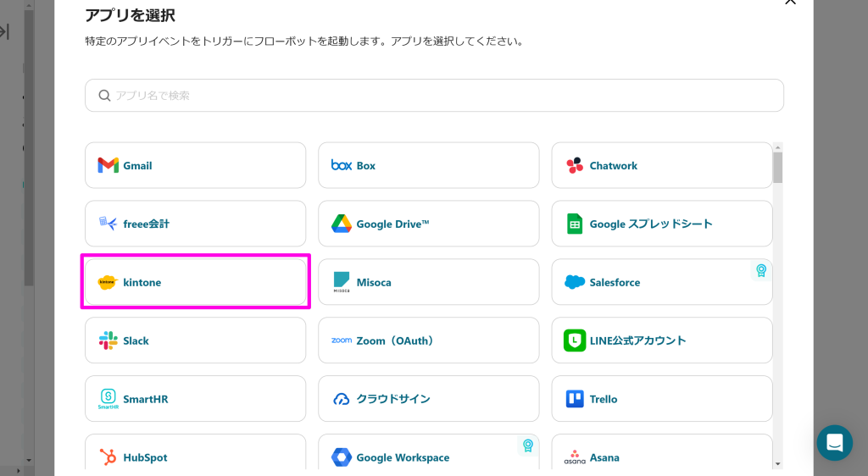
Task: Click the LINE公式アカウント green icon
Action: tap(575, 340)
